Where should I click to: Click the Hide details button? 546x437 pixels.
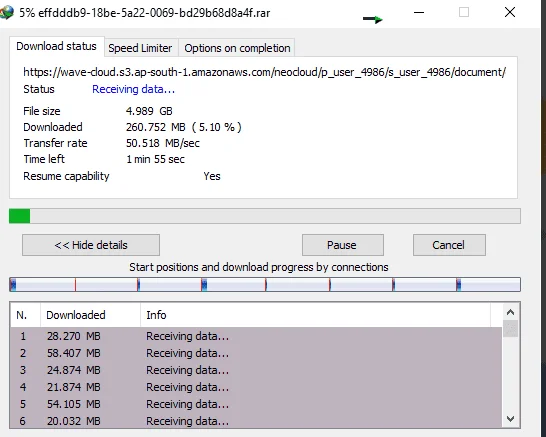(91, 245)
